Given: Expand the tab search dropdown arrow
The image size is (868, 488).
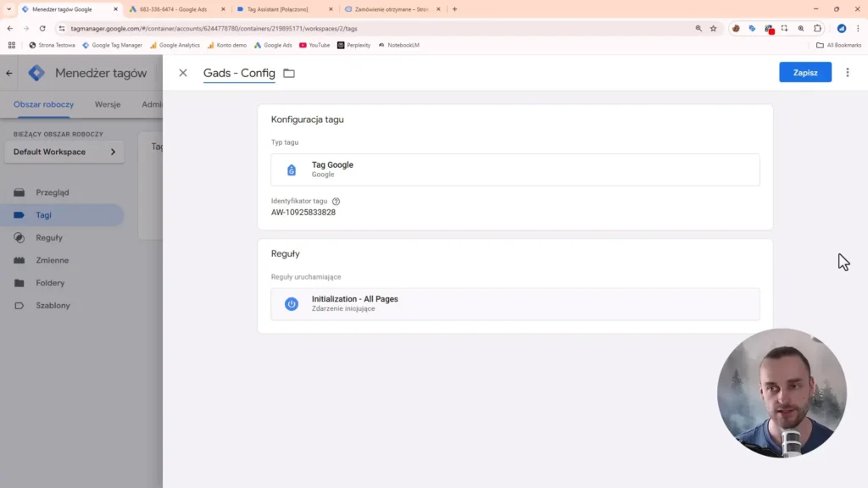Looking at the screenshot, I should click(8, 9).
